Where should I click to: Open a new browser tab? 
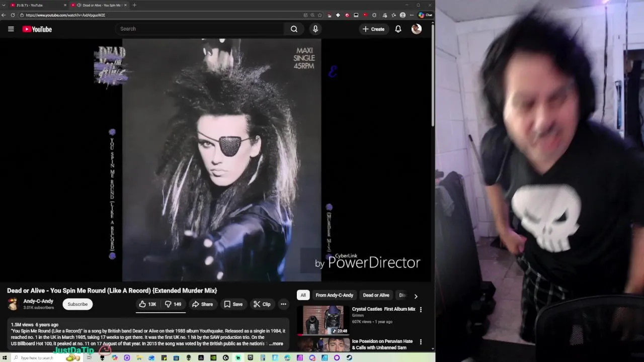coord(134,5)
